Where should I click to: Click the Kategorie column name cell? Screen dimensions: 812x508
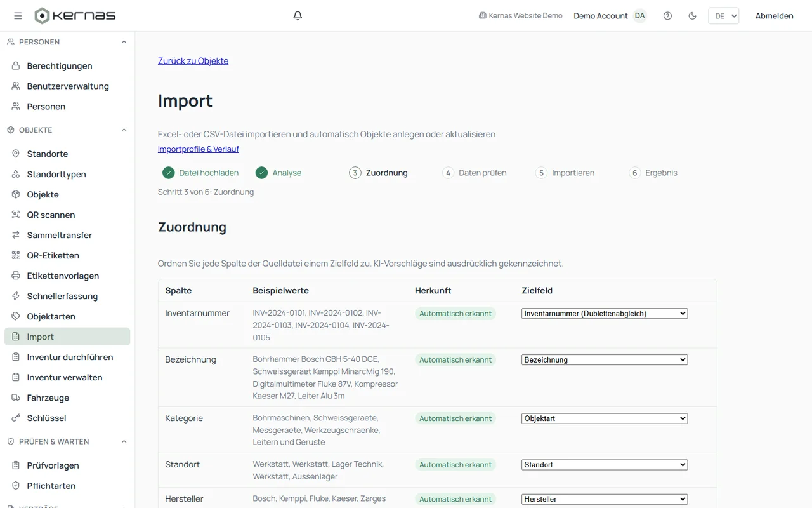[x=184, y=418]
